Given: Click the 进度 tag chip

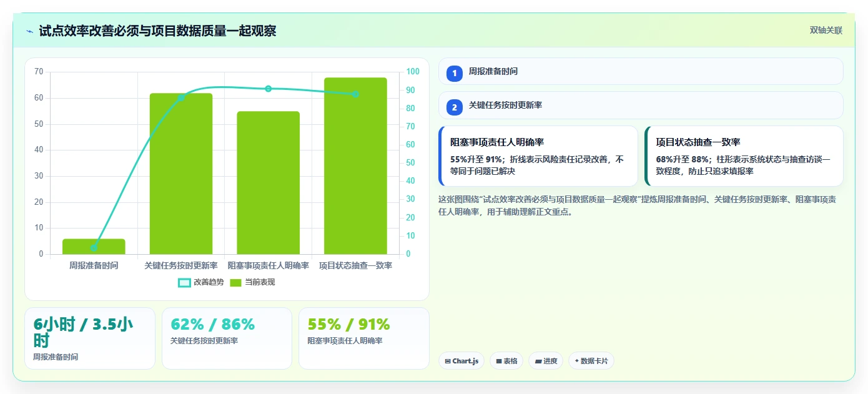Looking at the screenshot, I should point(546,361).
